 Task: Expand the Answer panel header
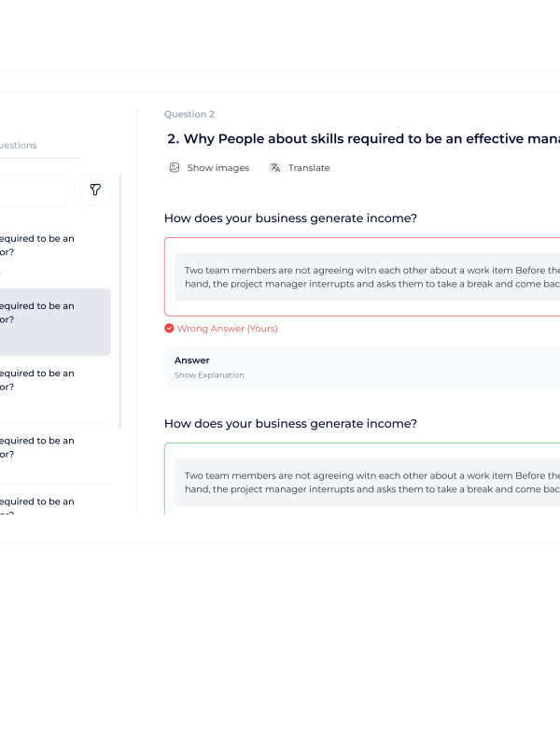point(192,360)
